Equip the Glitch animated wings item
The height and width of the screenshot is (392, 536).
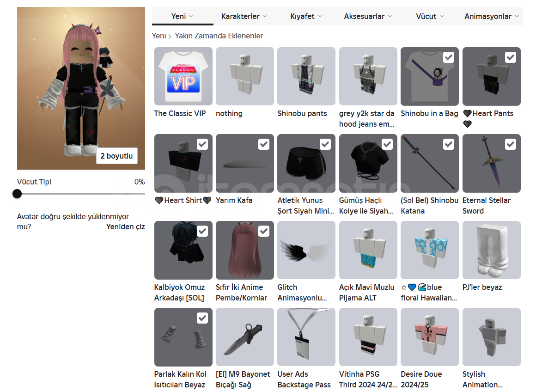pyautogui.click(x=306, y=250)
